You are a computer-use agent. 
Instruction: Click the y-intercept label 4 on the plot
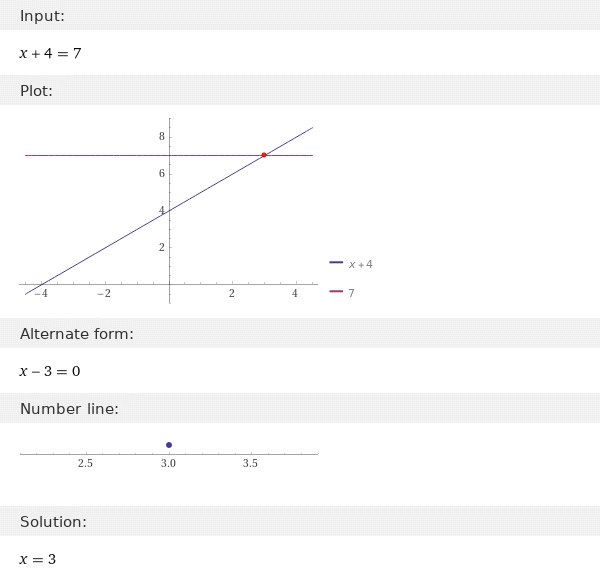tap(162, 210)
